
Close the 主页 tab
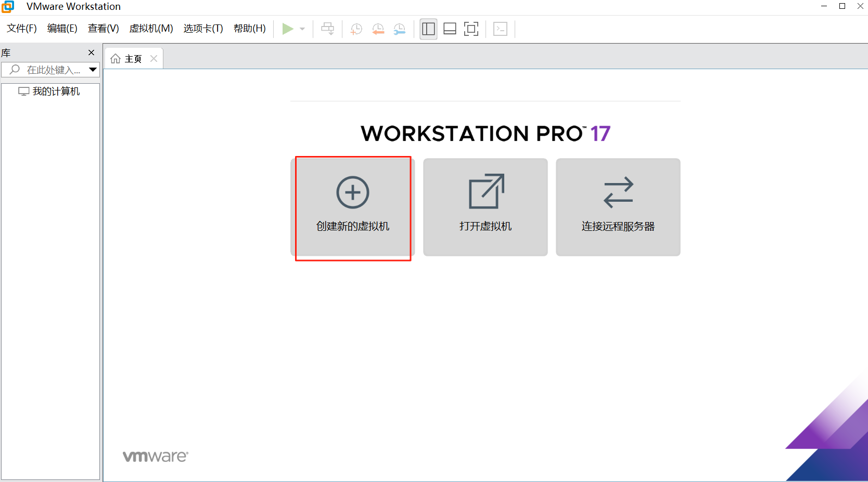pos(154,59)
